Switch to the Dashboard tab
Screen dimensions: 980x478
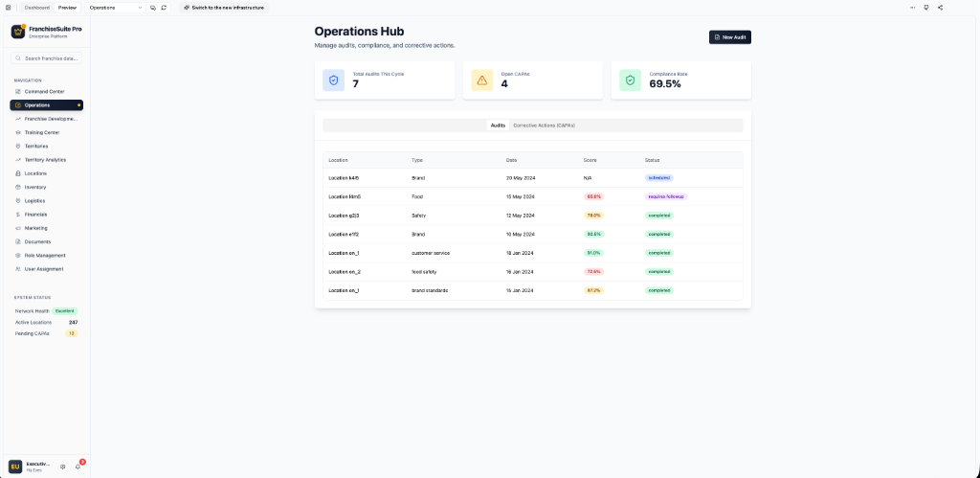37,8
